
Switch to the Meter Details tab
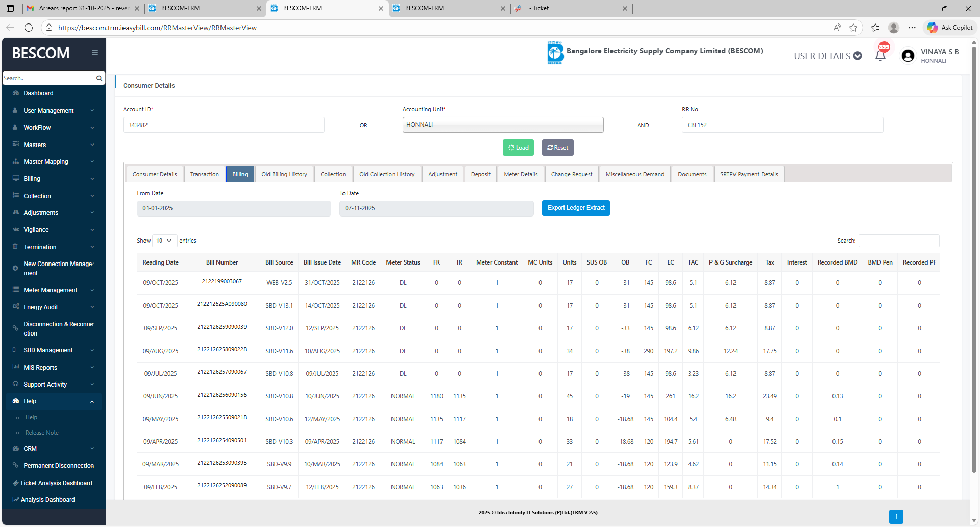pos(521,174)
